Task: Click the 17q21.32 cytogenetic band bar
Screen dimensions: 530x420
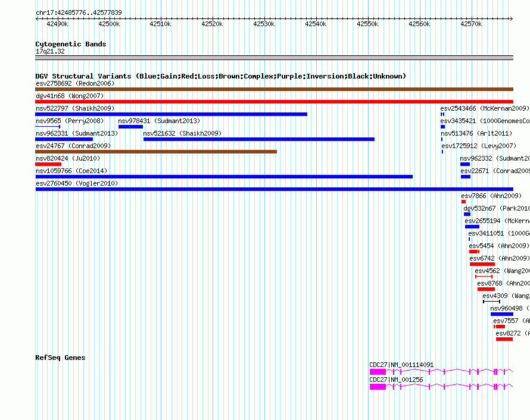Action: [x=274, y=58]
